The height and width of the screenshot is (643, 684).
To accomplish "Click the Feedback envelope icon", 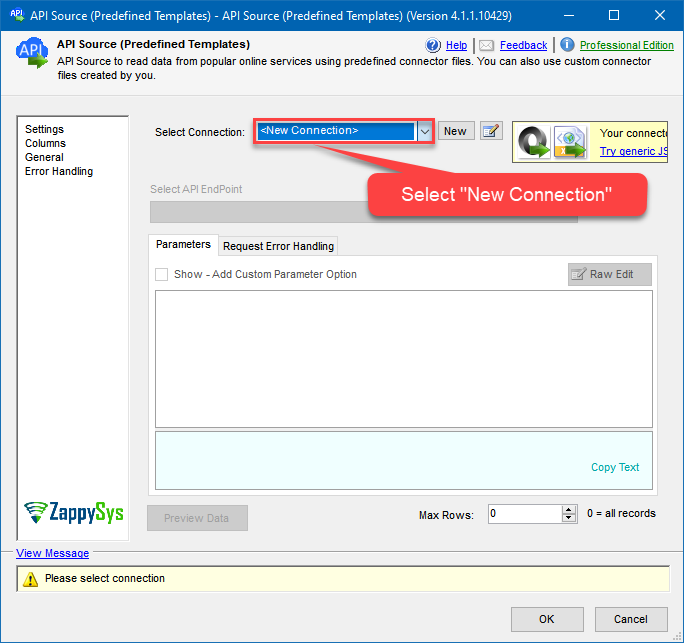I will point(486,45).
